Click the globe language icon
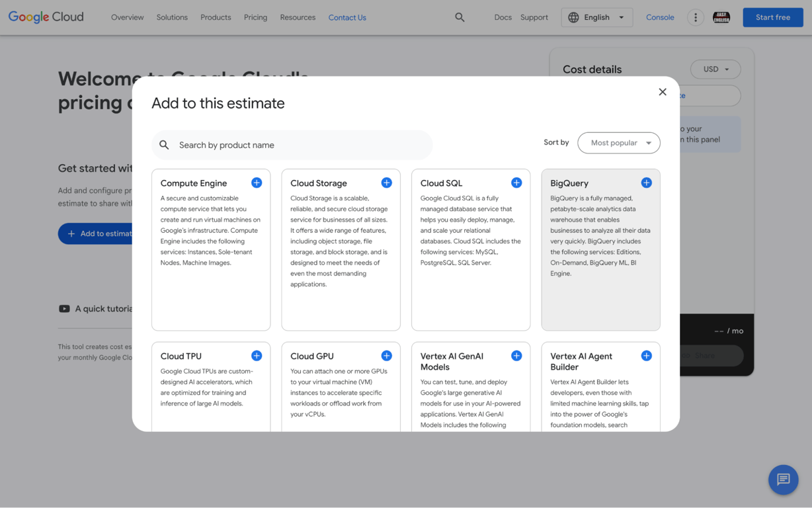Image resolution: width=812 pixels, height=508 pixels. (x=573, y=17)
